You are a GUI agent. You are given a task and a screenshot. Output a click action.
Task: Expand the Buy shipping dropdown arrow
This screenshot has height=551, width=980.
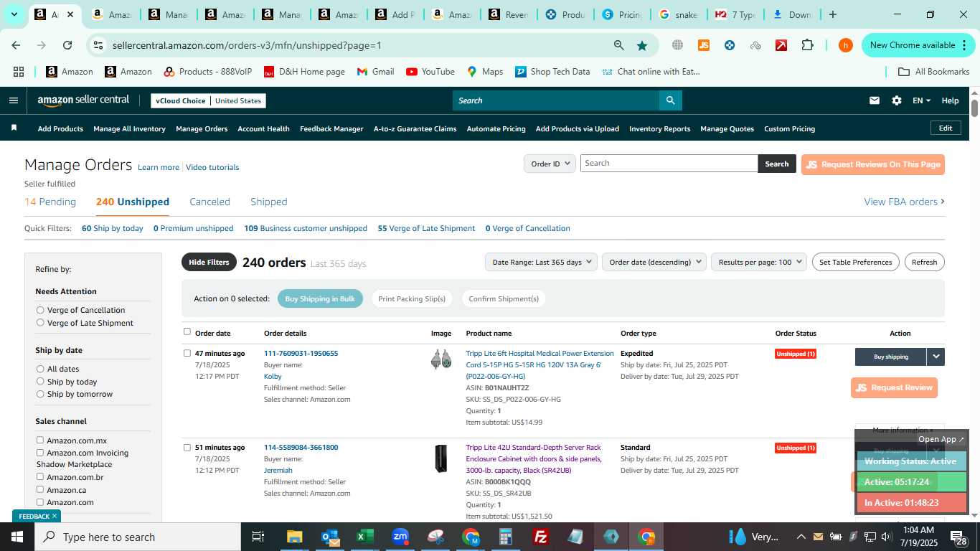(x=936, y=357)
